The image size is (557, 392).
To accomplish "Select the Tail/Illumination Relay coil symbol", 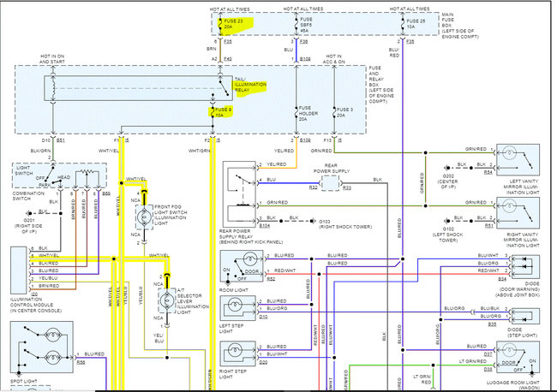I will (x=53, y=88).
